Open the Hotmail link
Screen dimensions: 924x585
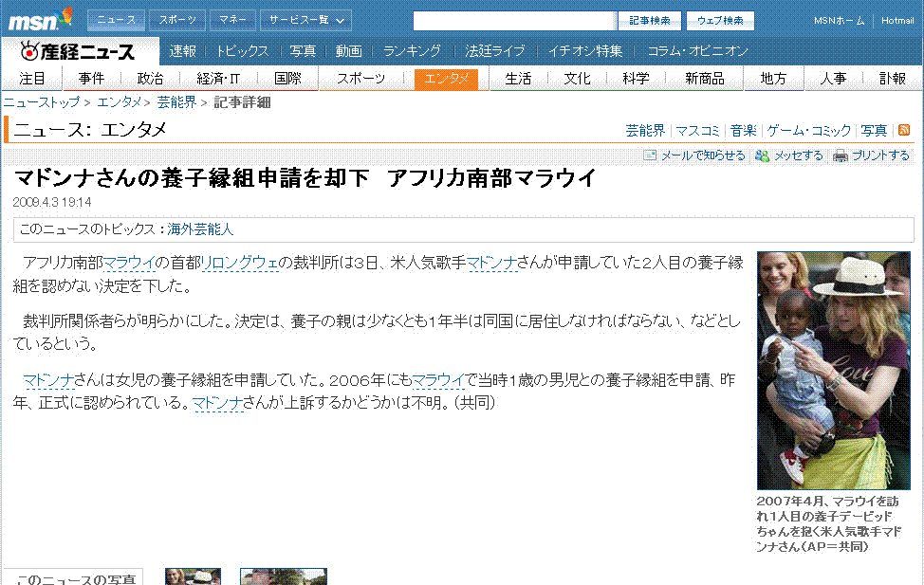click(x=896, y=19)
